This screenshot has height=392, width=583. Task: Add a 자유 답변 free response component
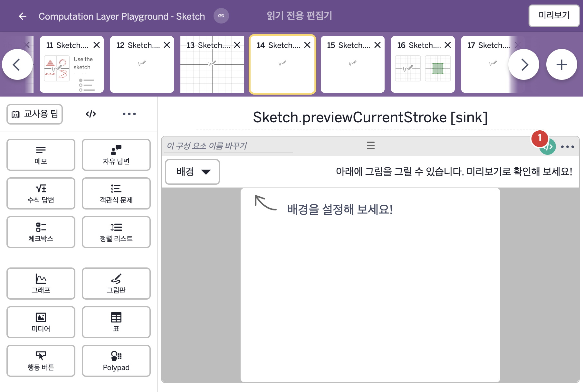pyautogui.click(x=116, y=155)
